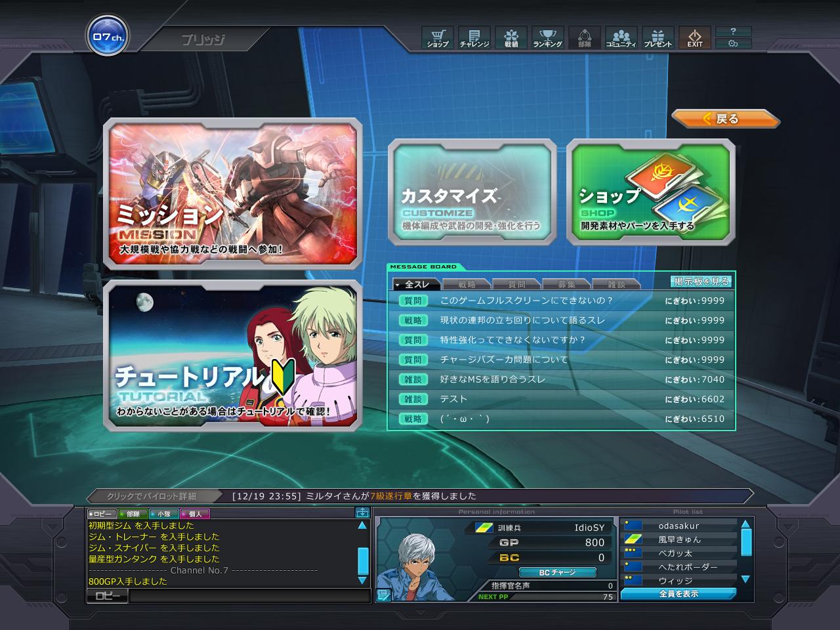Open the 戦績 battle record icon
840x630 pixels.
511,37
